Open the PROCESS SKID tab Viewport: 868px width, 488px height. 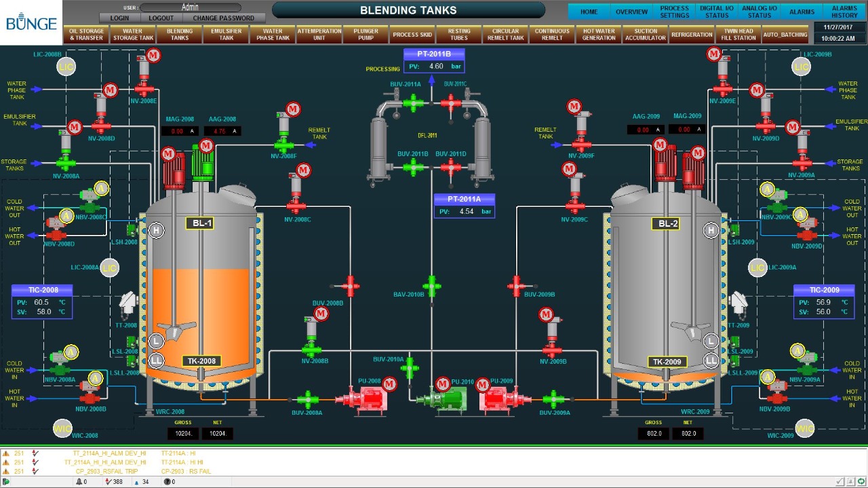click(412, 35)
